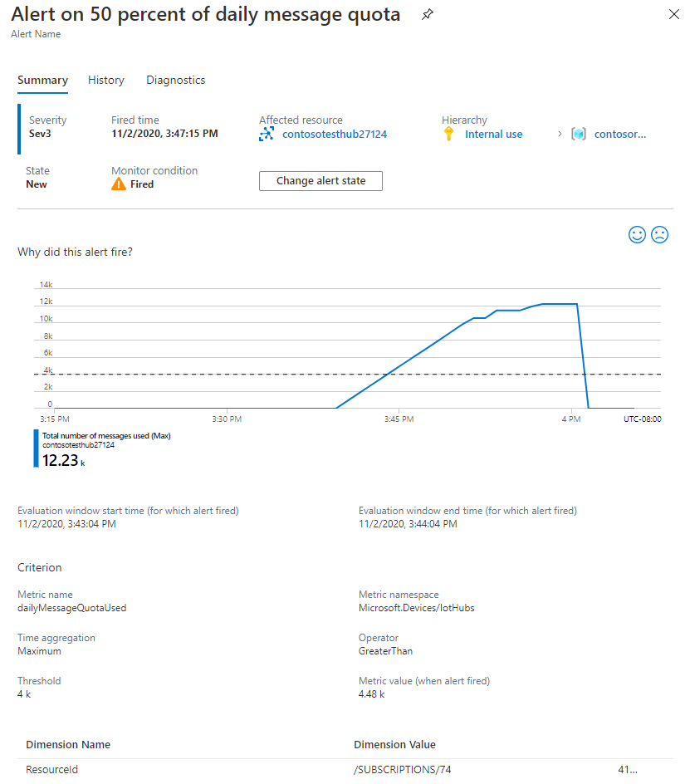Click the yellow key subscription icon
The image size is (685, 784).
pos(449,135)
